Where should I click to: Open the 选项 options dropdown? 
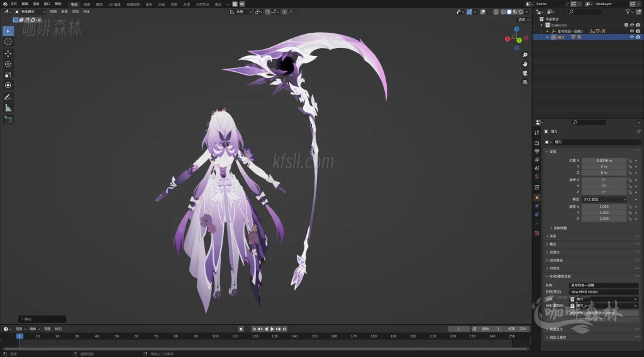click(x=523, y=20)
